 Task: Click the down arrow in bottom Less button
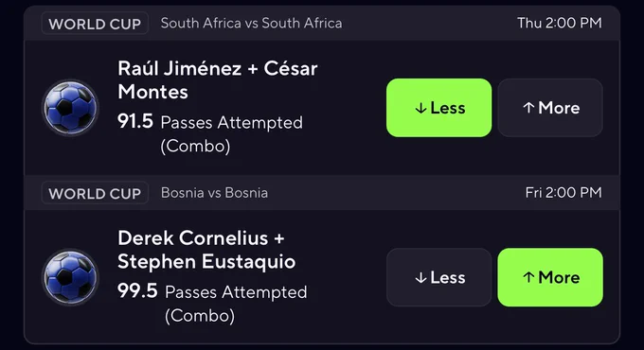pos(420,278)
